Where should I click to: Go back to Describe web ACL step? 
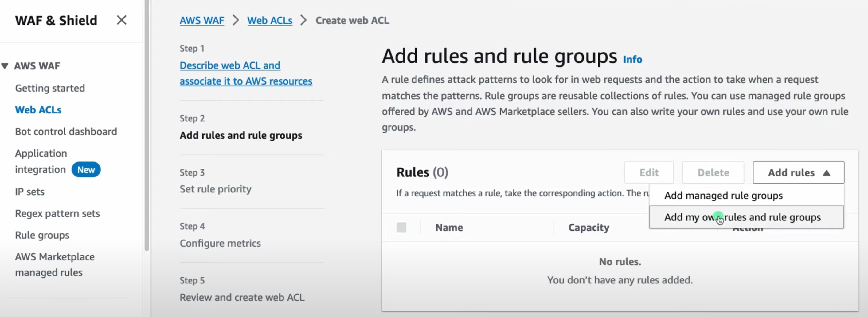click(246, 73)
